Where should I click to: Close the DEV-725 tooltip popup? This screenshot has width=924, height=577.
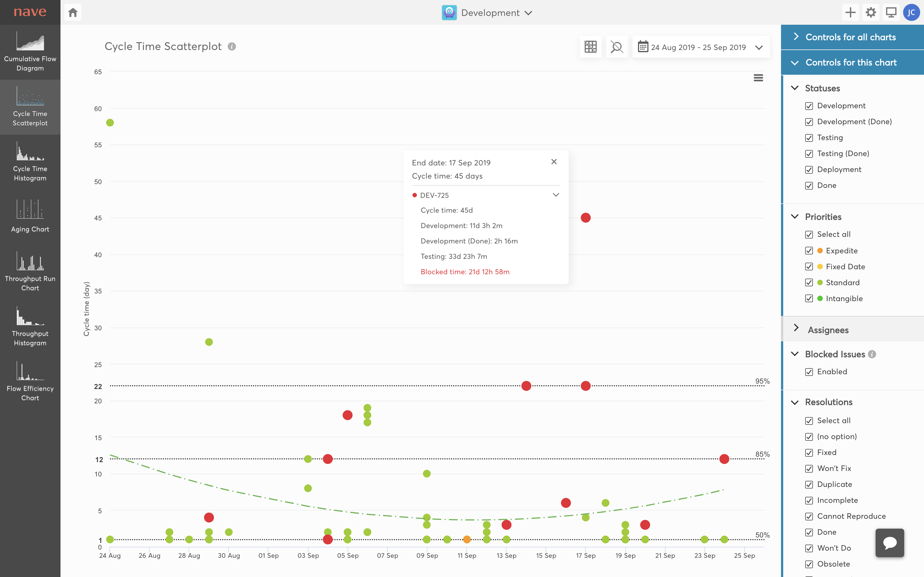click(554, 162)
